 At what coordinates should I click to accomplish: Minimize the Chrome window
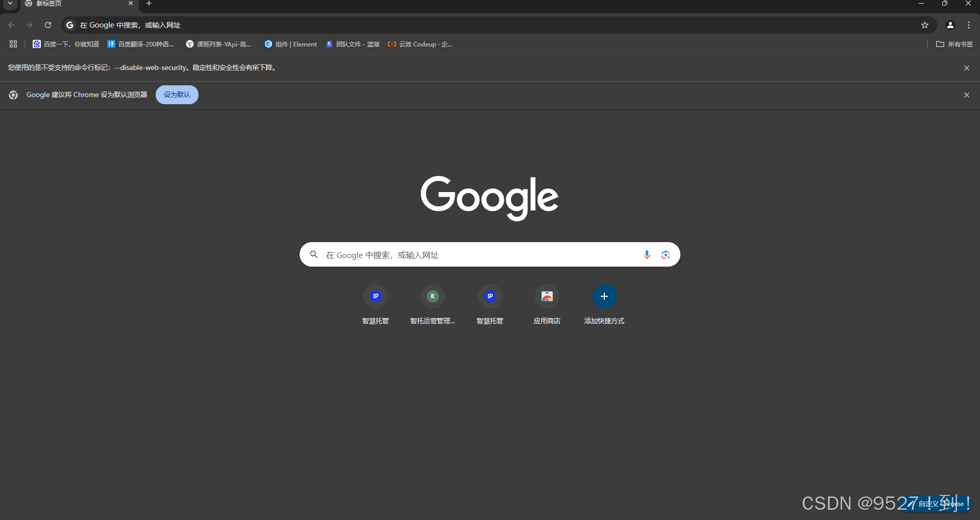(x=921, y=4)
